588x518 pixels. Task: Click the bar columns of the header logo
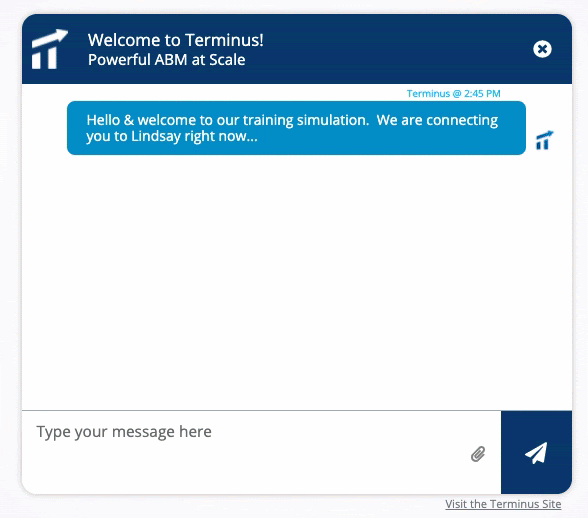[44, 59]
